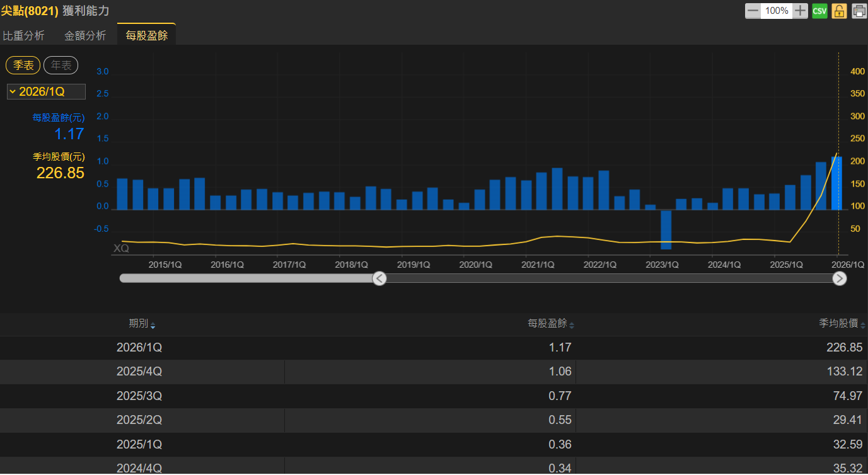Screen dimensions: 868x475
Task: Open the 比重分析 tab
Action: (24, 35)
